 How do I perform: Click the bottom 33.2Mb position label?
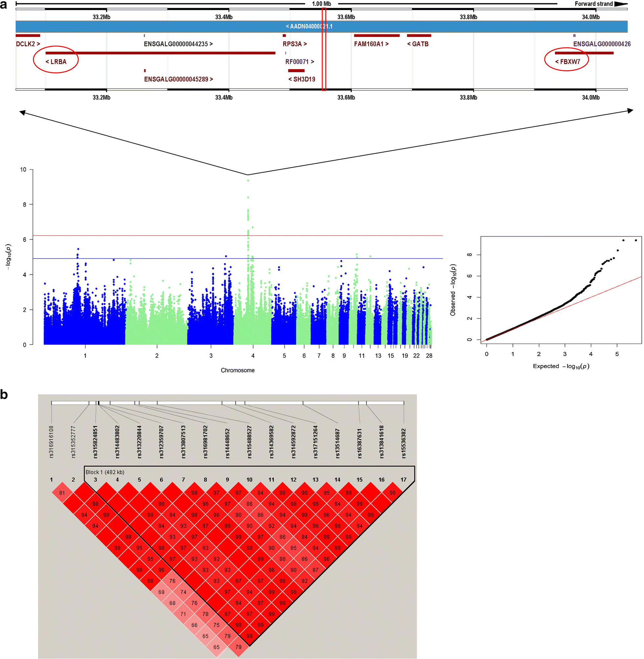click(101, 98)
